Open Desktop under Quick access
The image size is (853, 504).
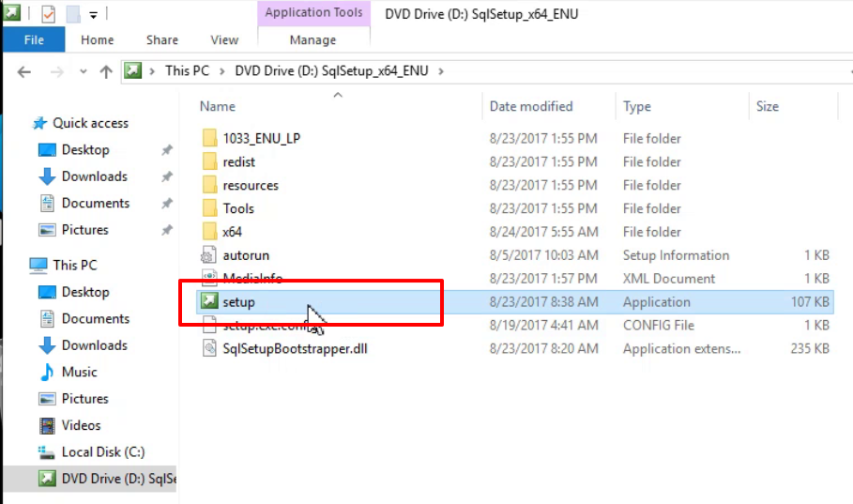[x=85, y=149]
